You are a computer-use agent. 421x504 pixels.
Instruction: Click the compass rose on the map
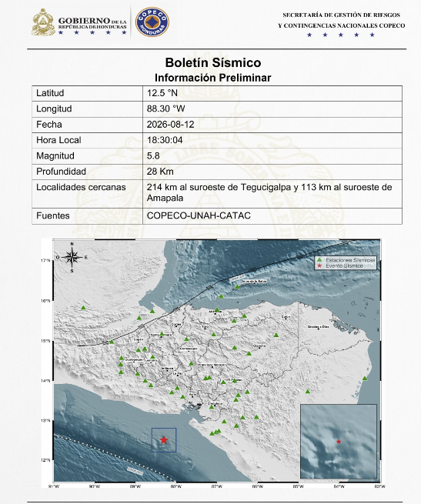click(x=72, y=257)
